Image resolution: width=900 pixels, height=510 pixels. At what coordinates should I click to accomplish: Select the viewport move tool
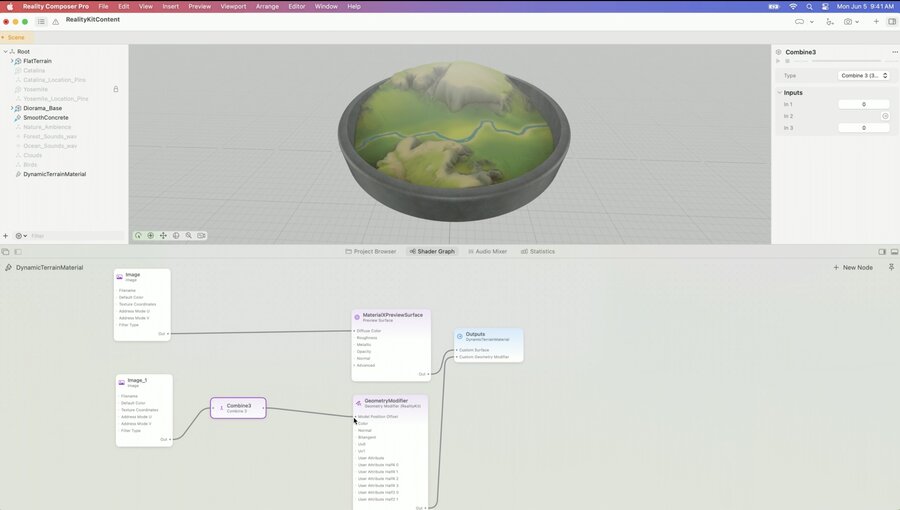(x=163, y=236)
